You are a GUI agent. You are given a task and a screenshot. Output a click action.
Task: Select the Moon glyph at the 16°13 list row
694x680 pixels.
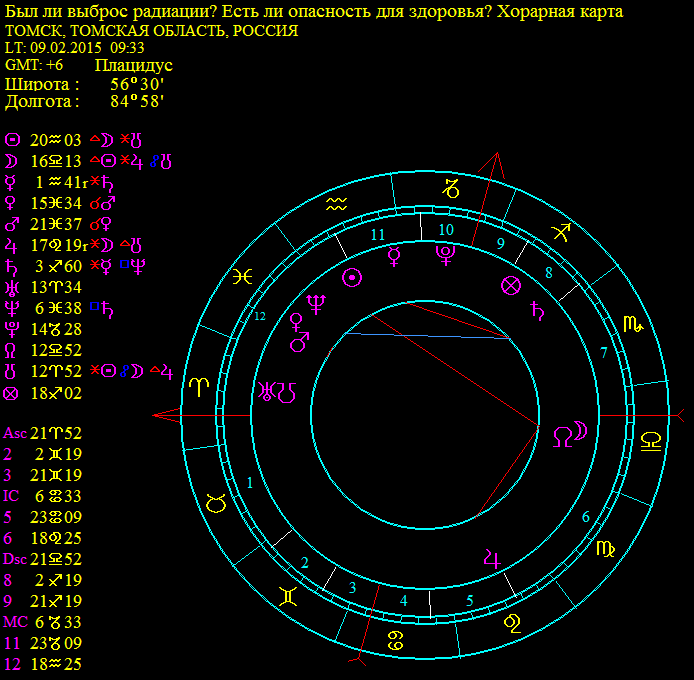(11, 161)
